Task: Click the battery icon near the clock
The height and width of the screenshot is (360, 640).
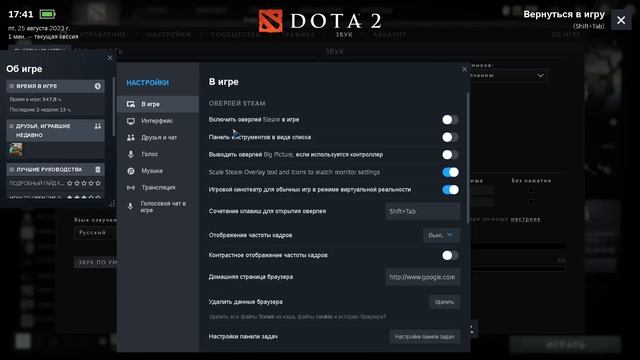Action: point(47,14)
